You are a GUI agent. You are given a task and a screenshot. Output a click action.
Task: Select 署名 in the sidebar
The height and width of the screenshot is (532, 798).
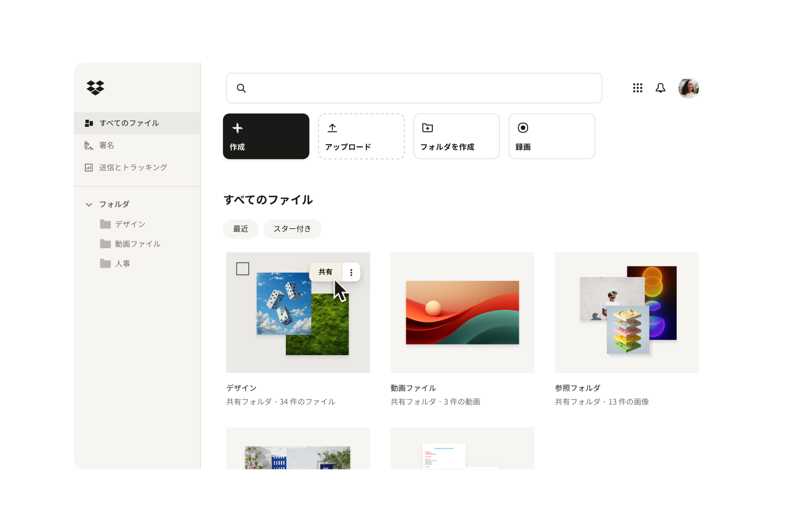pyautogui.click(x=107, y=145)
